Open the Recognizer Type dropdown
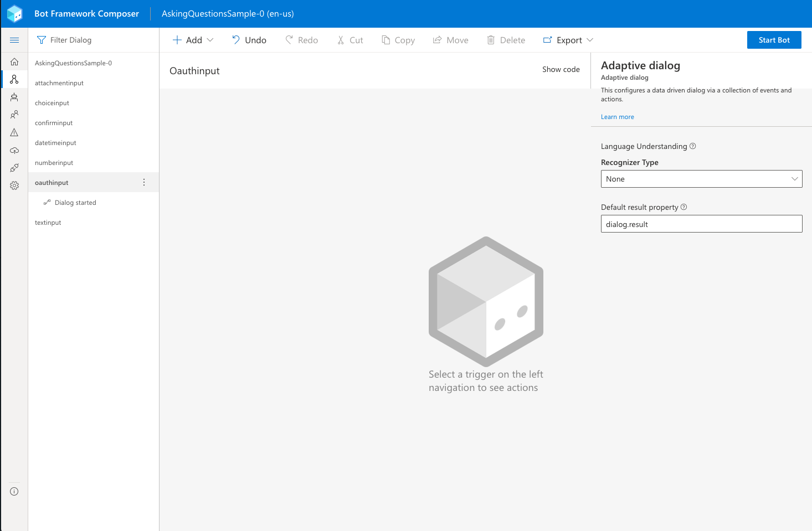This screenshot has width=812, height=531. click(701, 179)
